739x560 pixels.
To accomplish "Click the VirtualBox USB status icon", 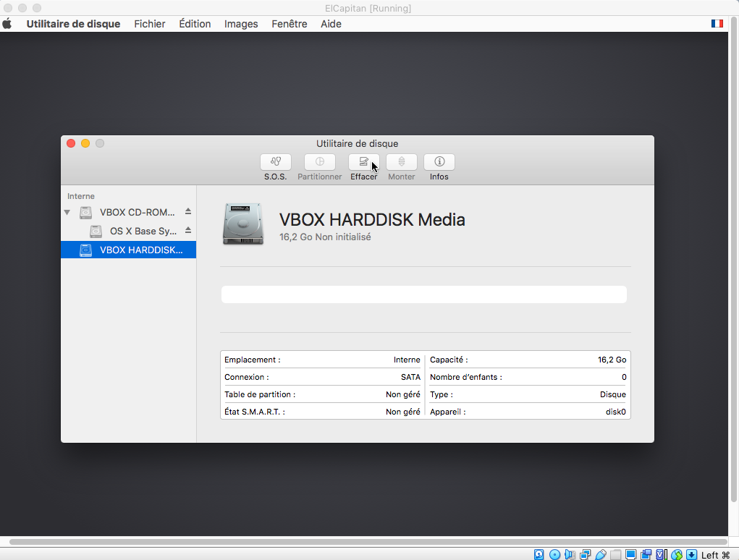I will click(601, 555).
